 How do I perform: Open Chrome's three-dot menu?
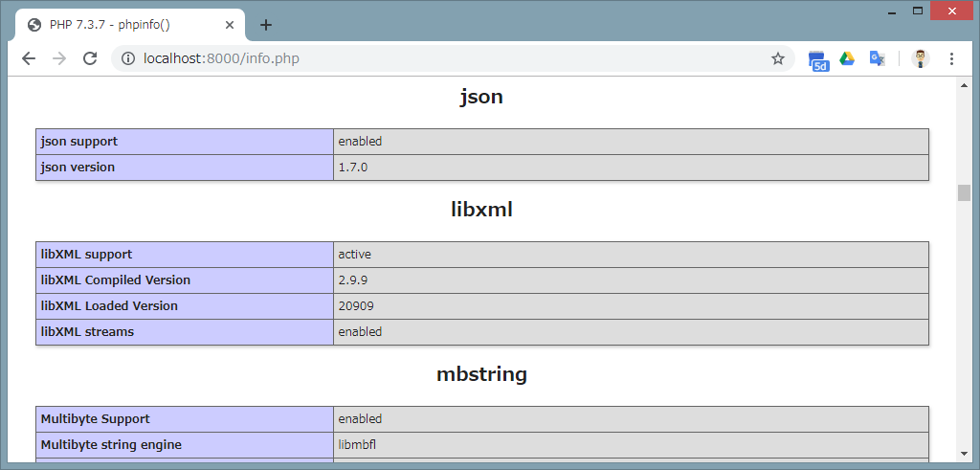[951, 58]
